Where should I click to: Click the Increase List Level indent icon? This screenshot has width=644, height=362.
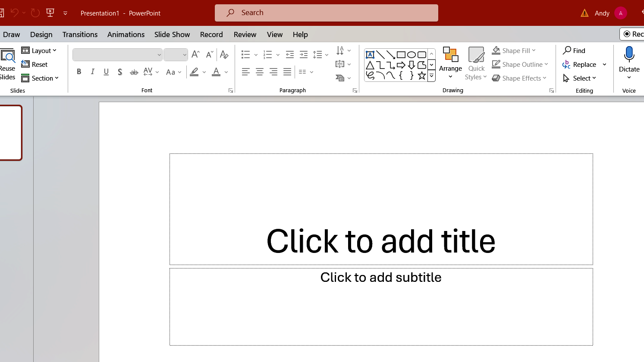tap(304, 54)
